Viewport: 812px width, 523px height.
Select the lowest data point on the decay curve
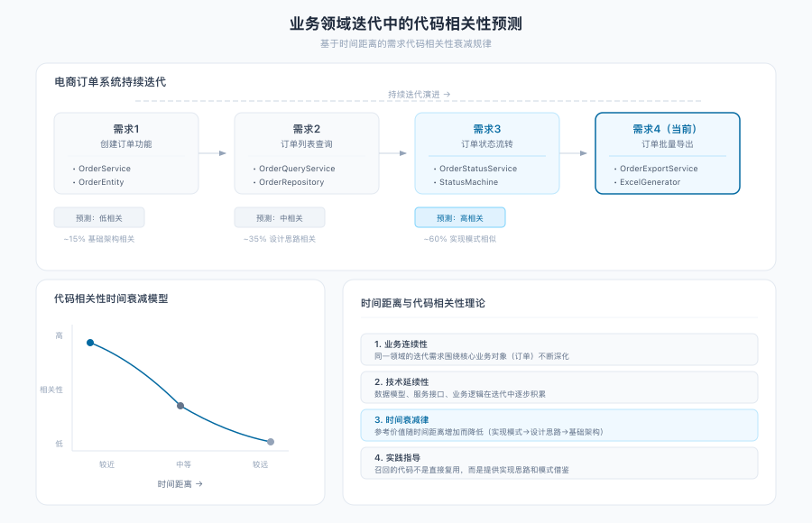point(270,441)
